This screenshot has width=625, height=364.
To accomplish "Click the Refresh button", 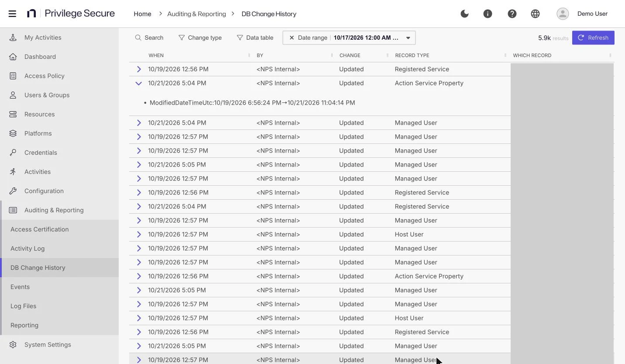I will (x=593, y=37).
